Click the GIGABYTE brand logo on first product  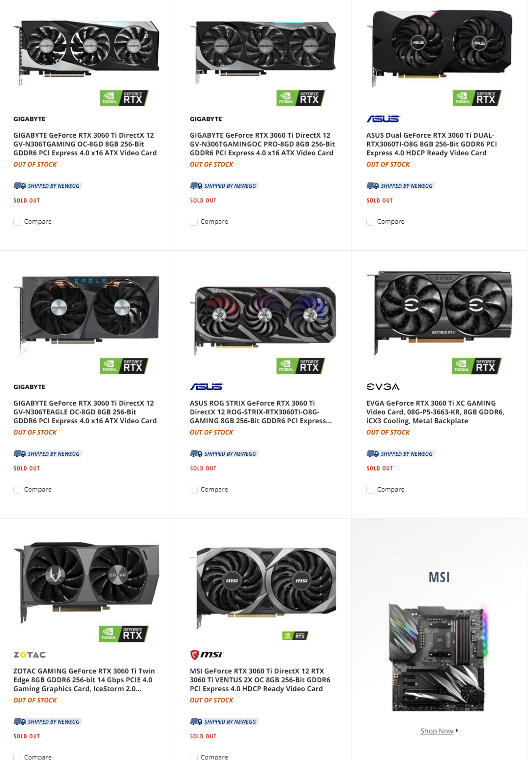[30, 119]
